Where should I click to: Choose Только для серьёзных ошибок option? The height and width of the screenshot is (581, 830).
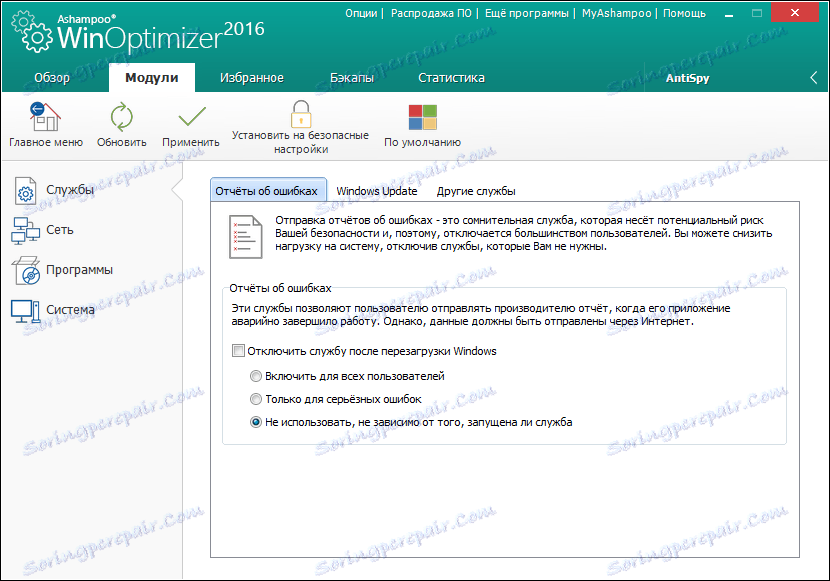[x=259, y=399]
